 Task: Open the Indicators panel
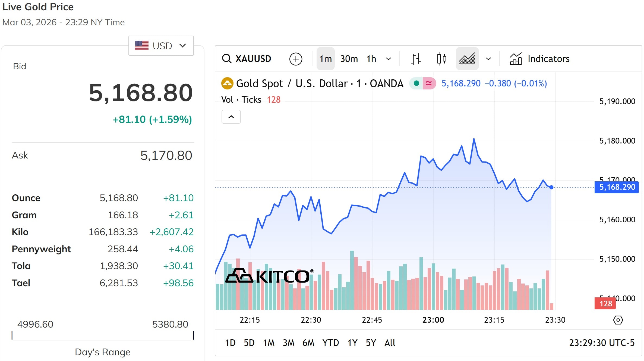(539, 59)
